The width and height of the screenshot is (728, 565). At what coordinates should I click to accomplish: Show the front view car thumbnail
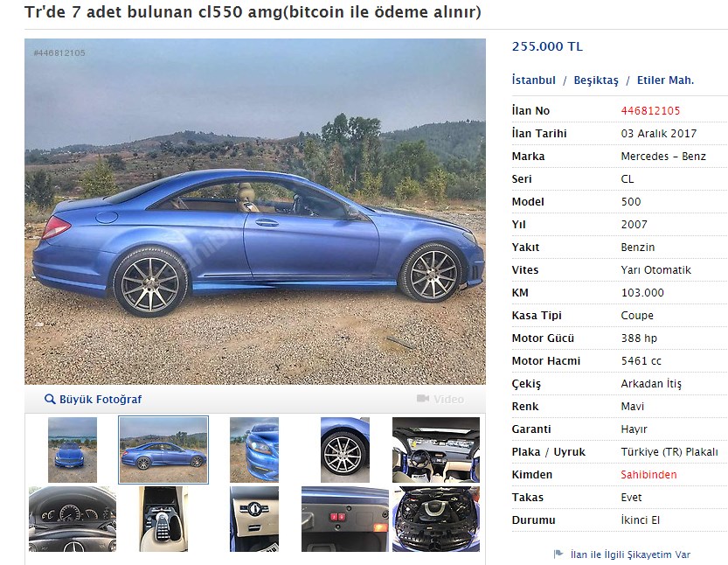coord(73,450)
